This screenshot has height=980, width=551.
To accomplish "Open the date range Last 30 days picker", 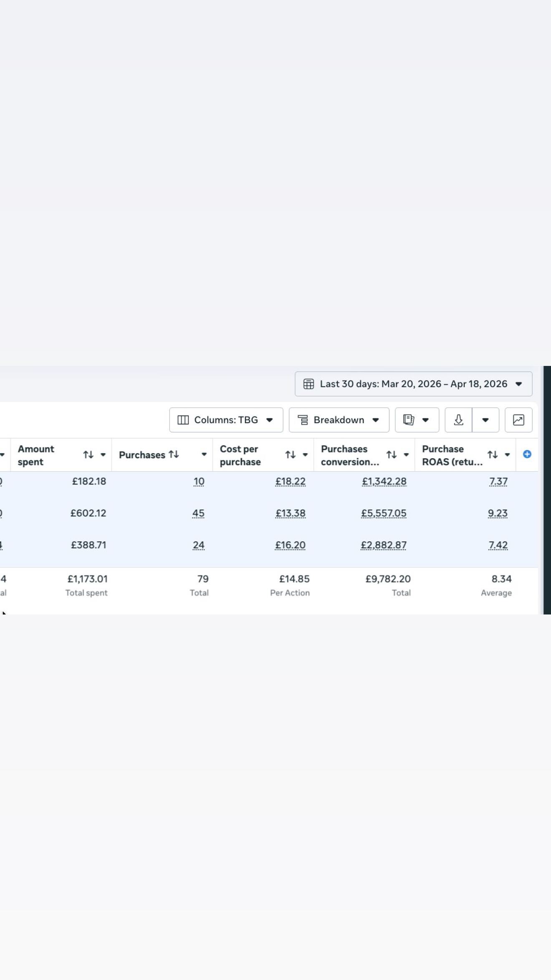I will [414, 384].
